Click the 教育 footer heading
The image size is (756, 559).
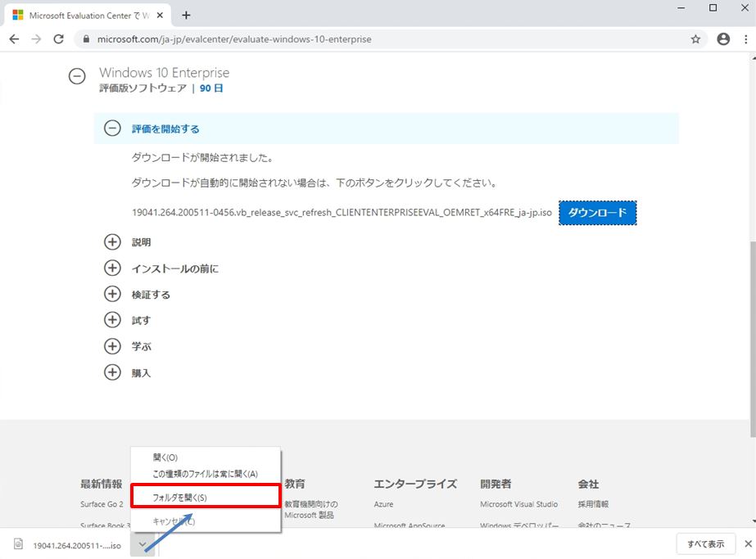point(295,484)
